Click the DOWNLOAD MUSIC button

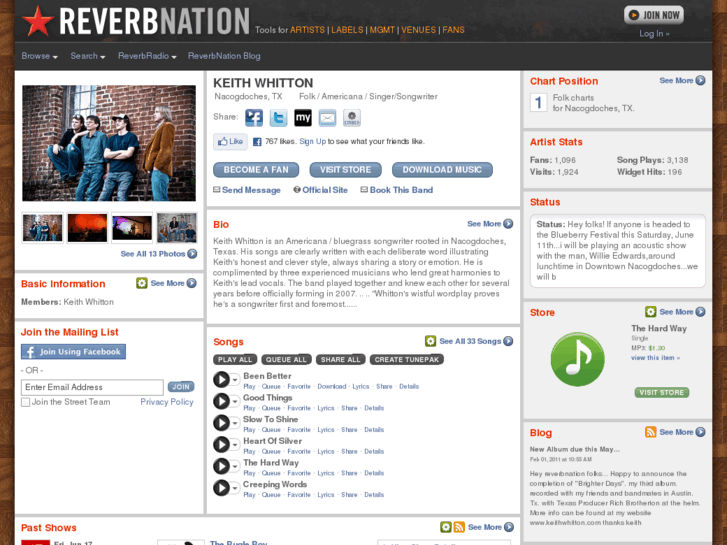442,170
